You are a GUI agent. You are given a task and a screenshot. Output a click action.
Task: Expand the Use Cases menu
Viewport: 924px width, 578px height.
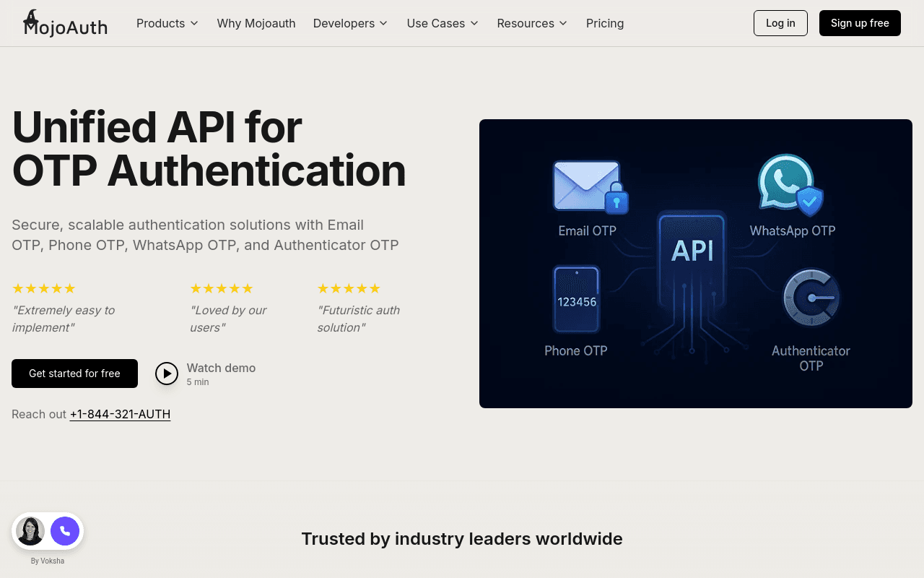pos(443,23)
